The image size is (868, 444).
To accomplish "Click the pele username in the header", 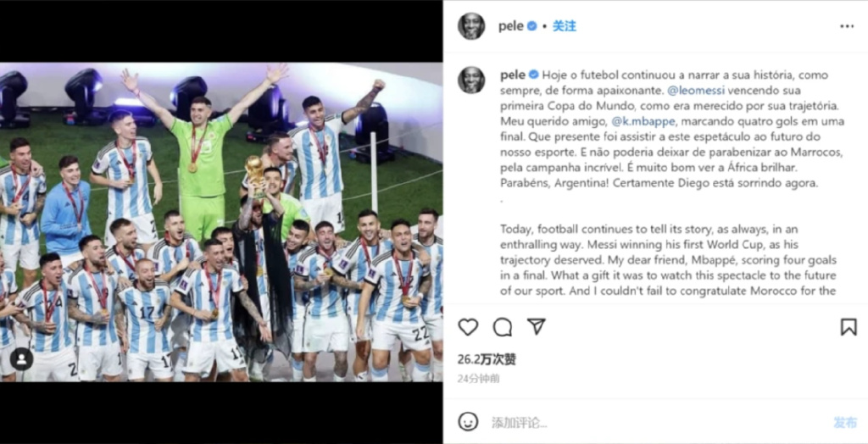I will tap(511, 26).
